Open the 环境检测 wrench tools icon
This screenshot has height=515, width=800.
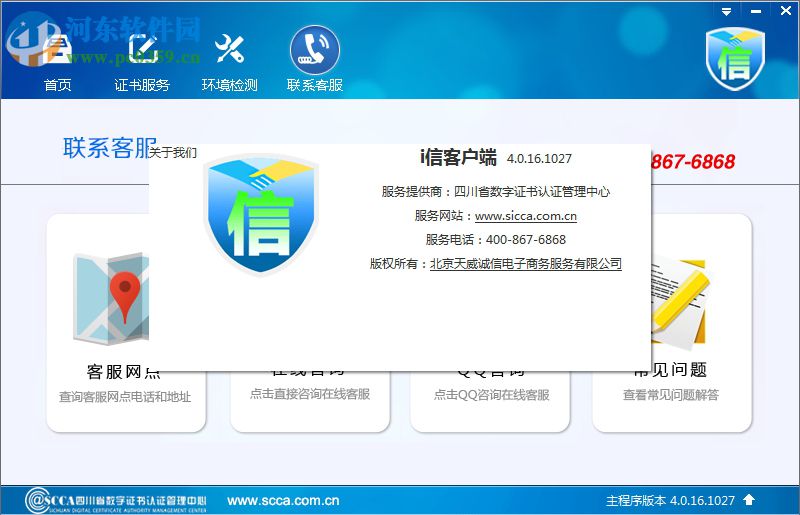coord(229,50)
